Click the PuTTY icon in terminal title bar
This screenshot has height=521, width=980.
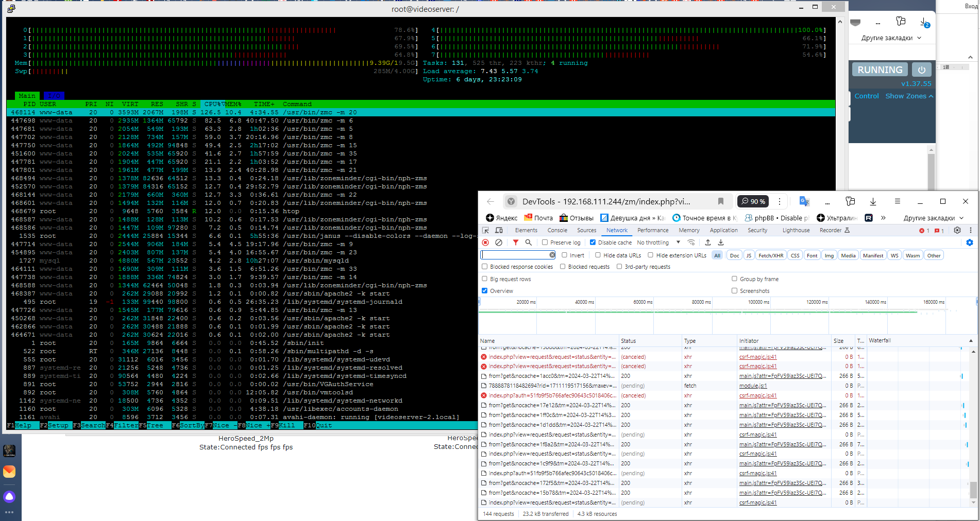11,9
